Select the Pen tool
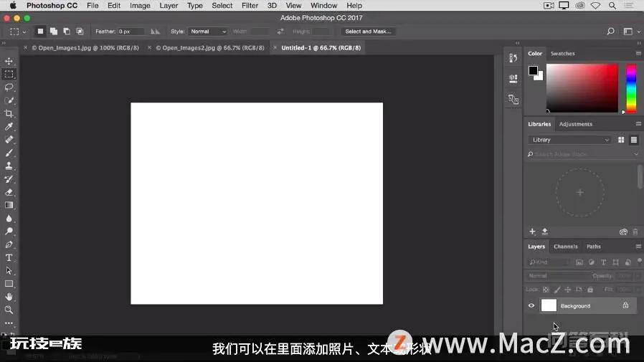 click(x=9, y=244)
